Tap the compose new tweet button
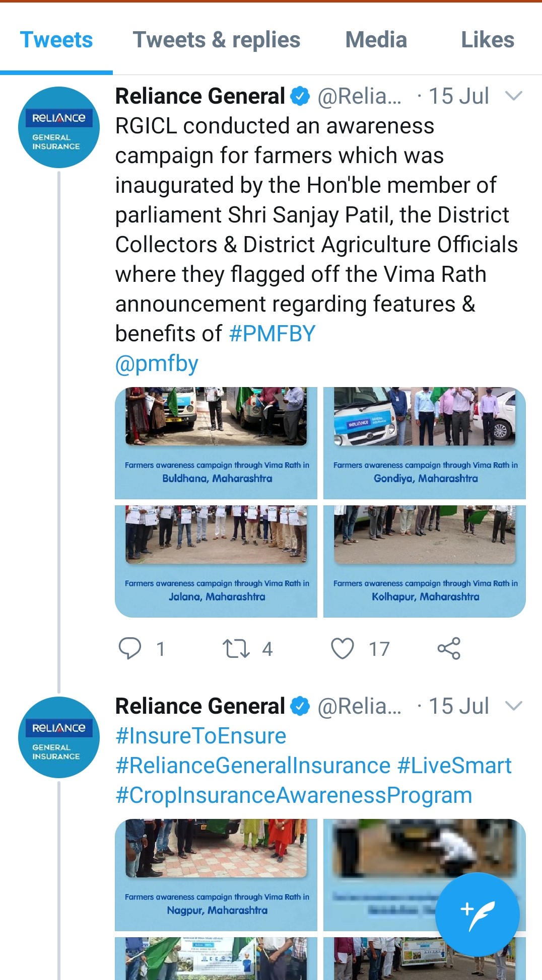This screenshot has height=980, width=542. (x=477, y=914)
